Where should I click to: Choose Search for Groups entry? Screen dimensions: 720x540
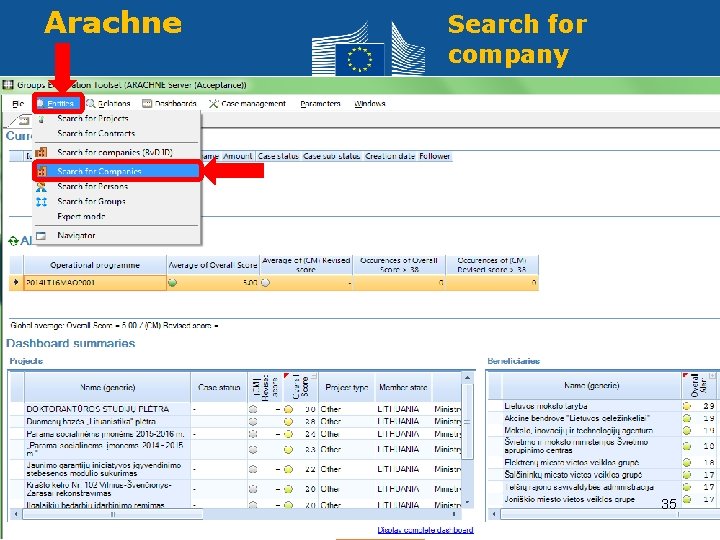coord(118,201)
